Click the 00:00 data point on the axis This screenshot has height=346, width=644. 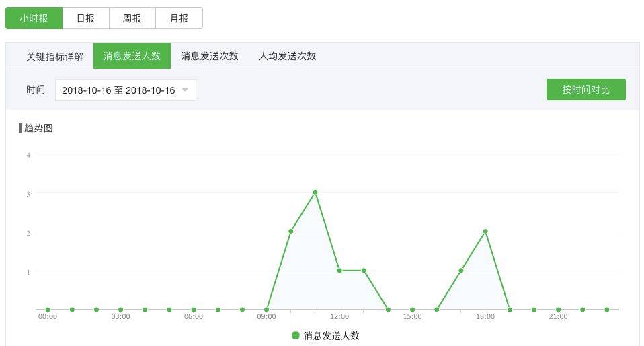tap(48, 310)
